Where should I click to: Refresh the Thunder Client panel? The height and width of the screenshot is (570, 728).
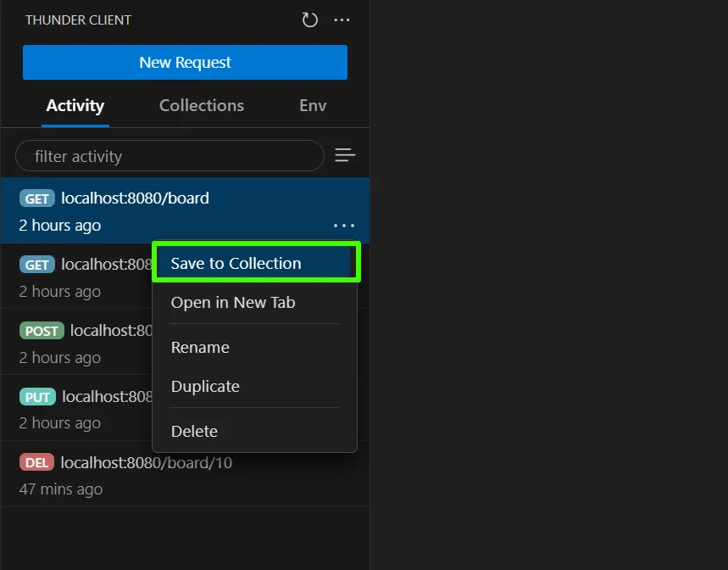pos(309,20)
